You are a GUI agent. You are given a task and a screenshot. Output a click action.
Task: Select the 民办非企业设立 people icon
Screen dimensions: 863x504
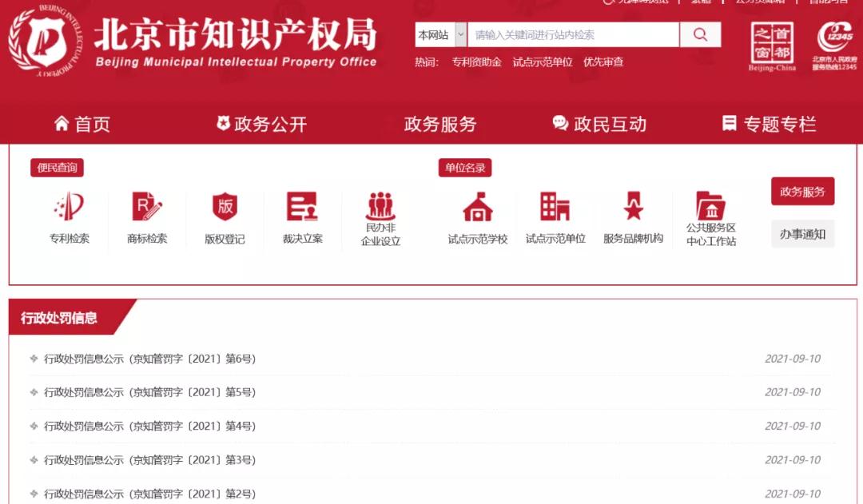pos(380,208)
